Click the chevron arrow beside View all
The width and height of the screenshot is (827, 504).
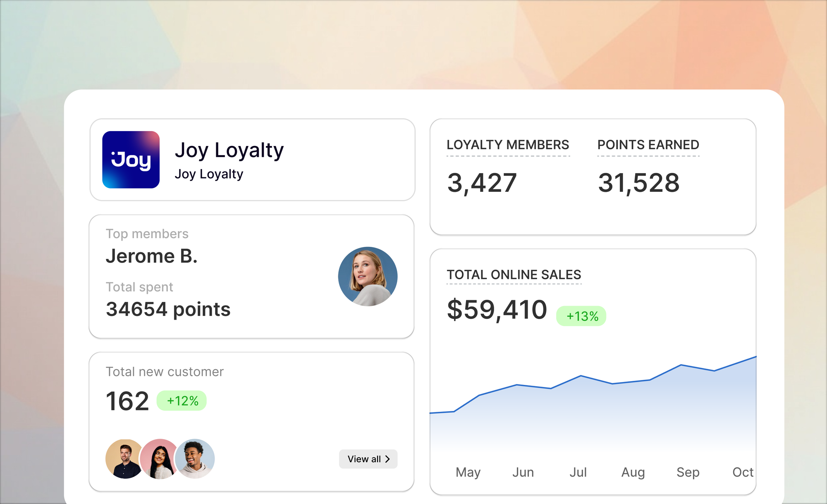pyautogui.click(x=387, y=459)
